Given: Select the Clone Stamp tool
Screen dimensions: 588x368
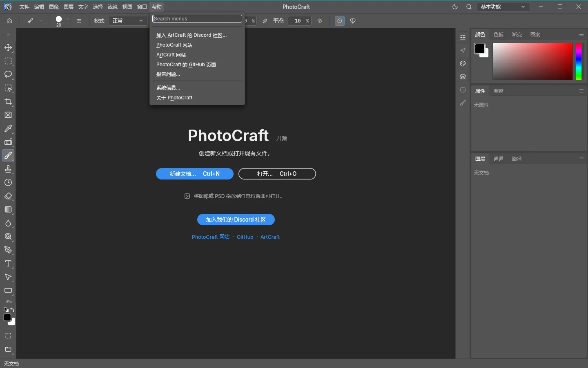Looking at the screenshot, I should coord(8,169).
